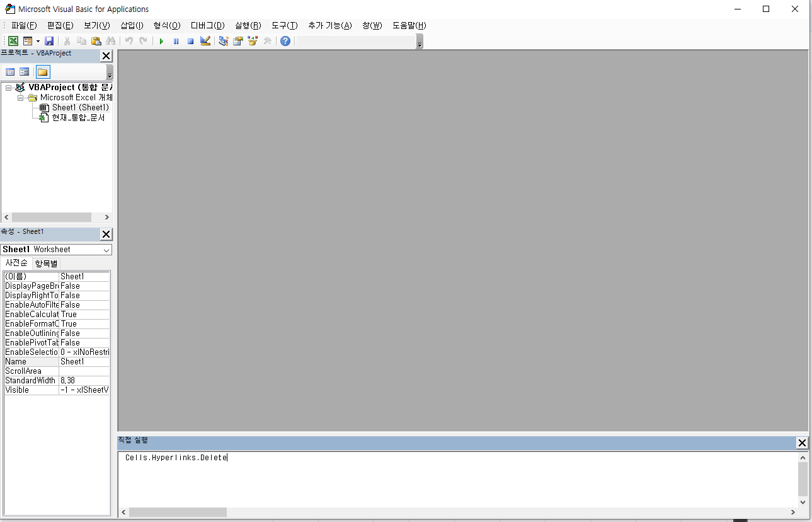Screen dimensions: 812x522
Task: Click the Reset stop icon
Action: (190, 41)
